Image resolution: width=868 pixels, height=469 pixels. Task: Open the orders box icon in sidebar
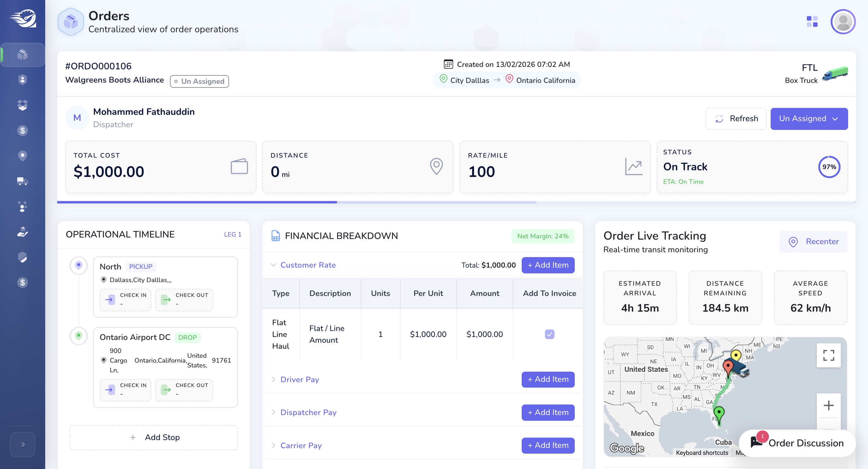(22, 55)
